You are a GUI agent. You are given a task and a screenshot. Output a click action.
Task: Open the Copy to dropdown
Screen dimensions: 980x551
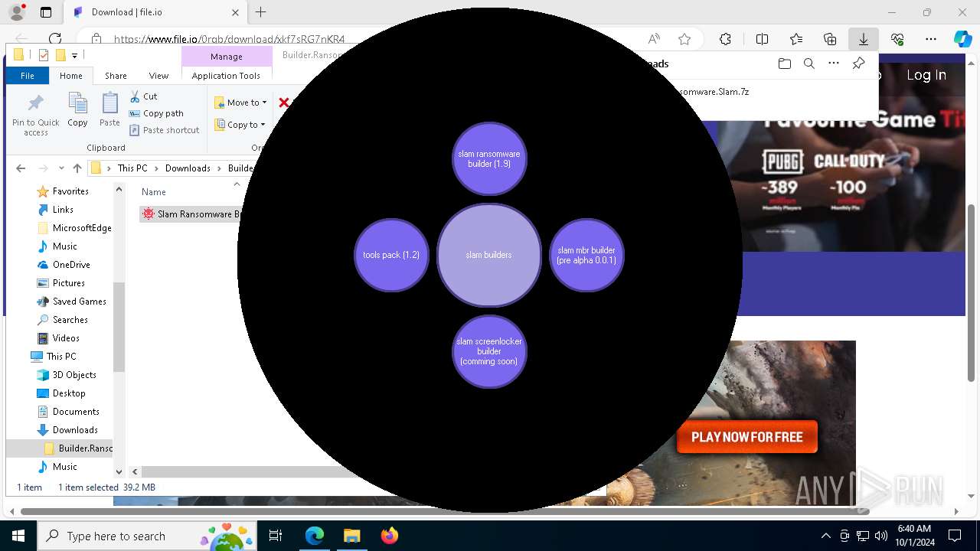click(x=240, y=125)
